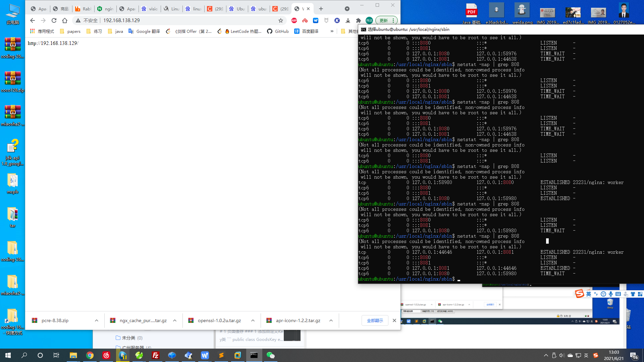Screen dimensions: 644x362
Task: Click the 更新 Chrome update button
Action: pyautogui.click(x=383, y=20)
